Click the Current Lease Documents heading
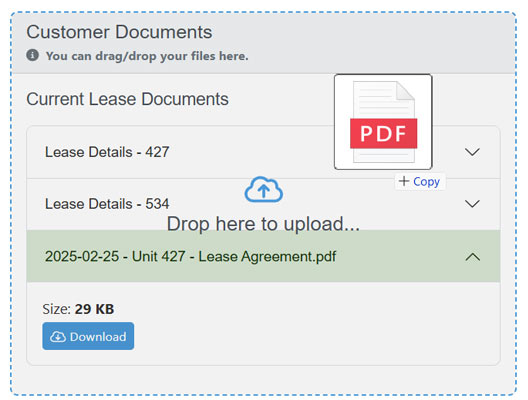Viewport: 528px width, 400px height. pyautogui.click(x=127, y=99)
